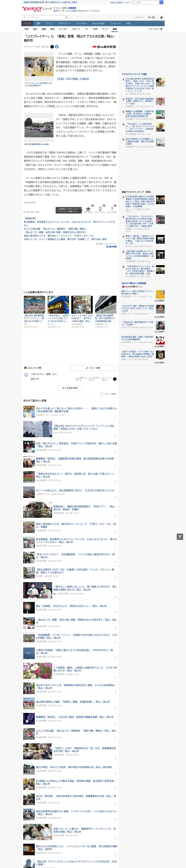Open トピックス一覧 link

coord(155,29)
